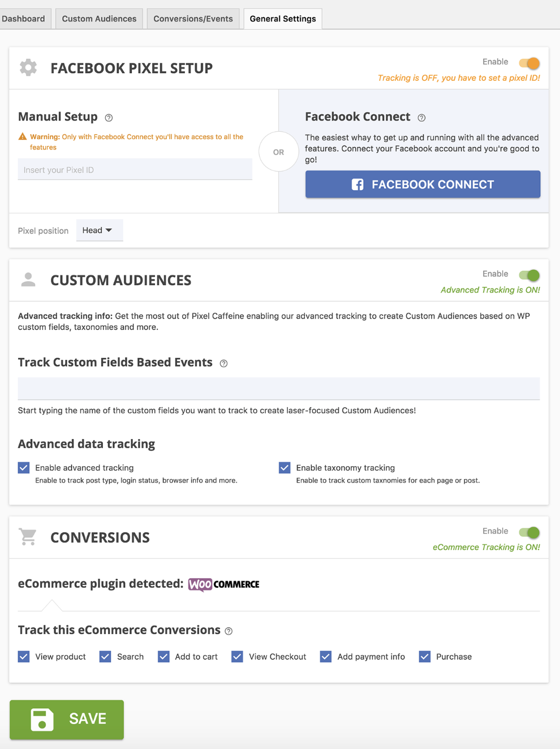
Task: Open the Conversions/Events tab
Action: [193, 19]
